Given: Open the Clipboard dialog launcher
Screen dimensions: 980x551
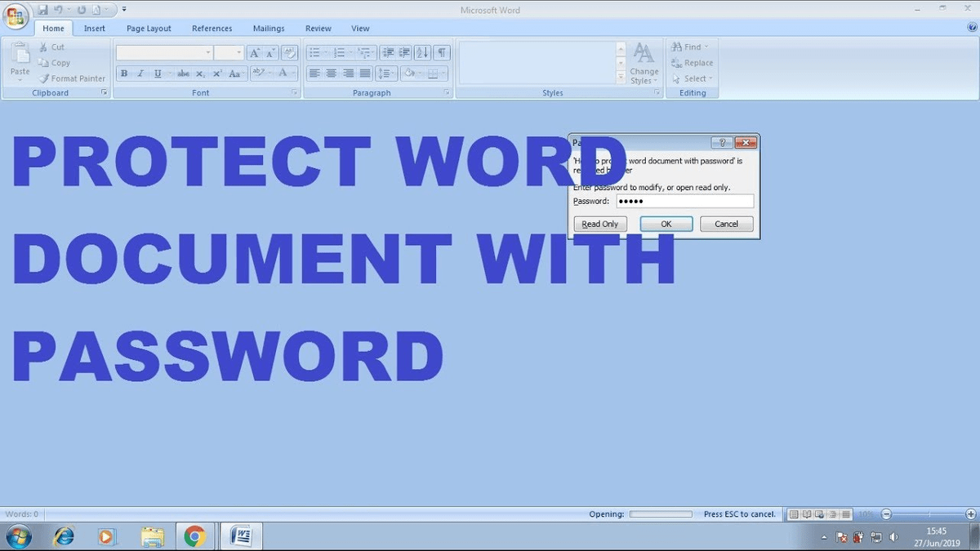Looking at the screenshot, I should (x=104, y=93).
